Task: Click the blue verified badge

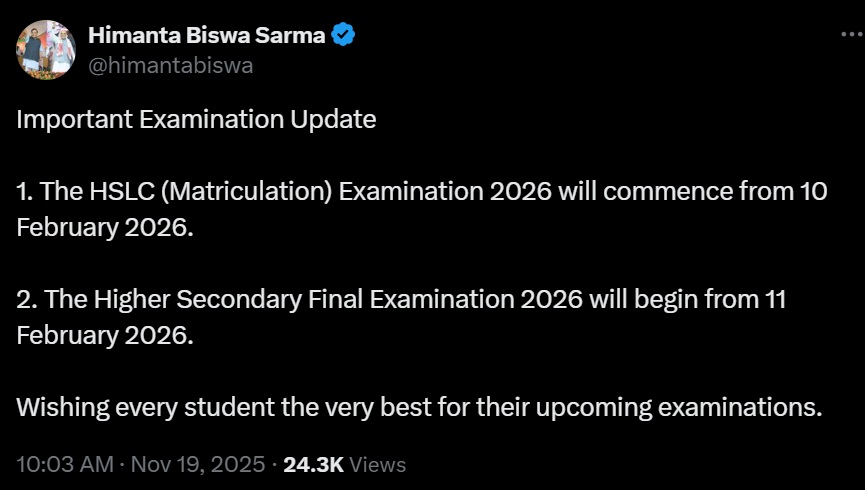Action: coord(345,35)
